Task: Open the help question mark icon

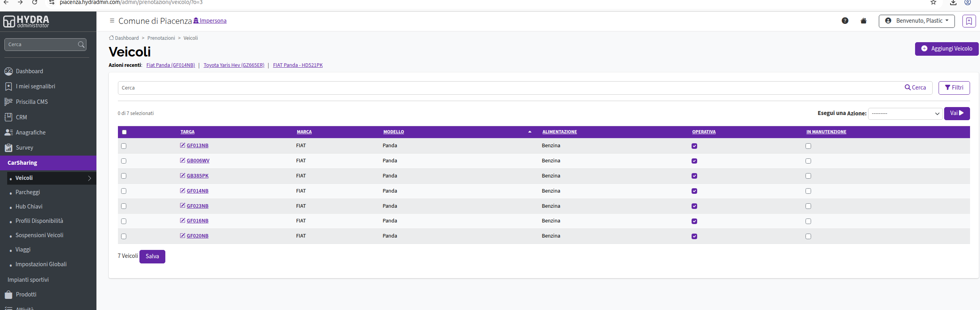Action: (x=845, y=21)
